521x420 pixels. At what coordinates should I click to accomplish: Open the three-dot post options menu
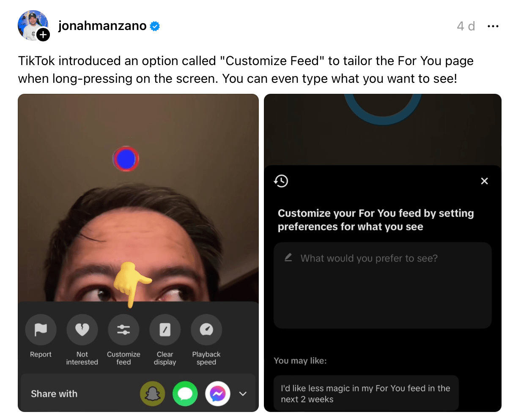pyautogui.click(x=493, y=26)
